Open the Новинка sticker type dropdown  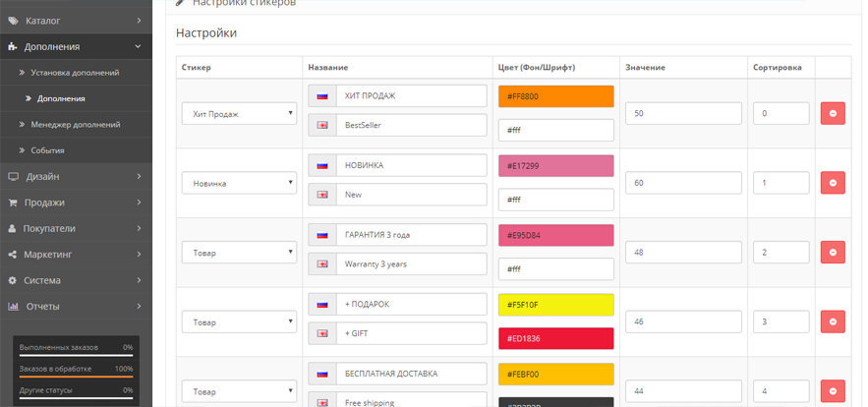(239, 183)
